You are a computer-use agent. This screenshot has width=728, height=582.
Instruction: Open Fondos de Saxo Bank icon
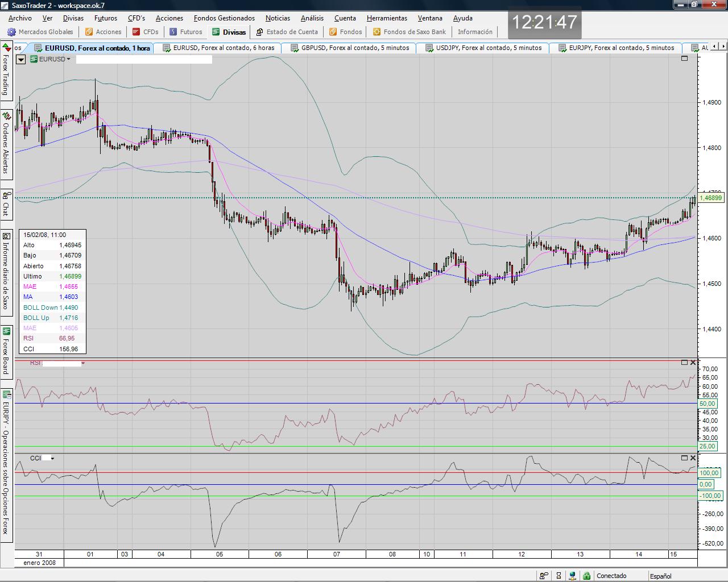[377, 32]
